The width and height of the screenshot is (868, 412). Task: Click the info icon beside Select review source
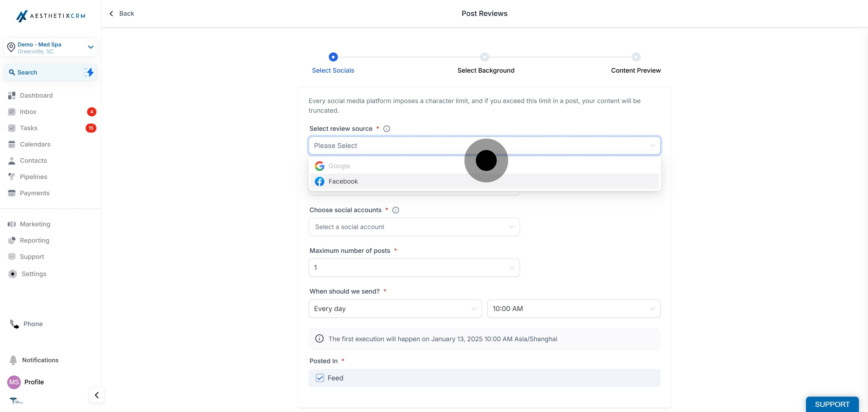point(387,129)
